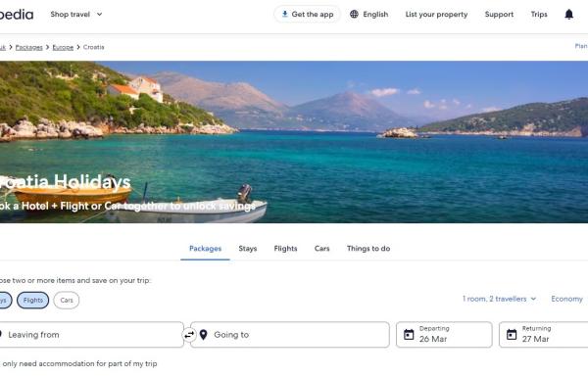Image resolution: width=588 pixels, height=377 pixels.
Task: Open the Trips link
Action: click(539, 15)
